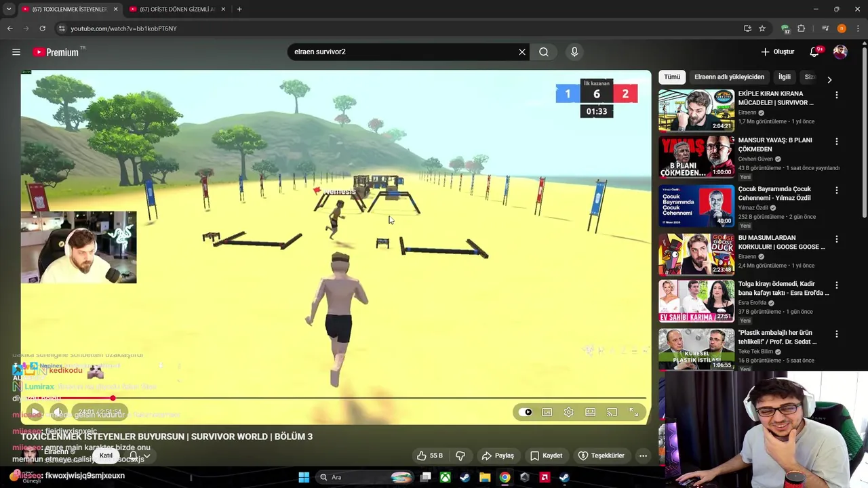
Task: Open the Chrome extensions puzzle icon
Action: 801,28
